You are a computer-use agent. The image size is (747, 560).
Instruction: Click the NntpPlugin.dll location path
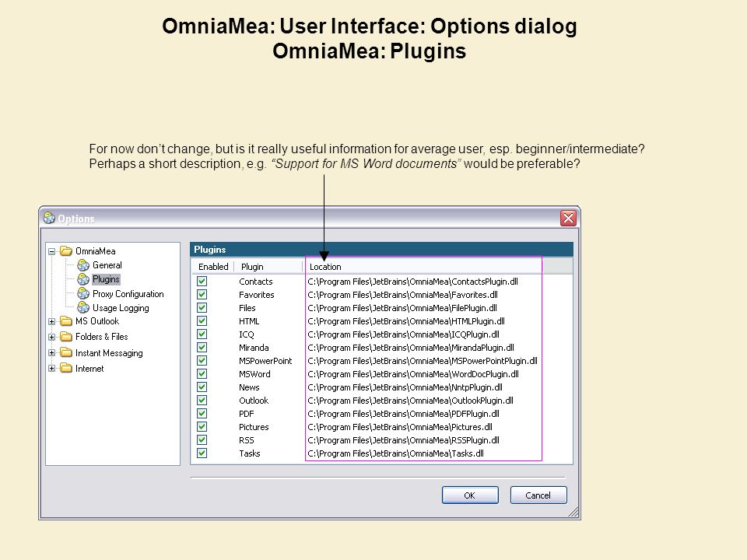405,387
